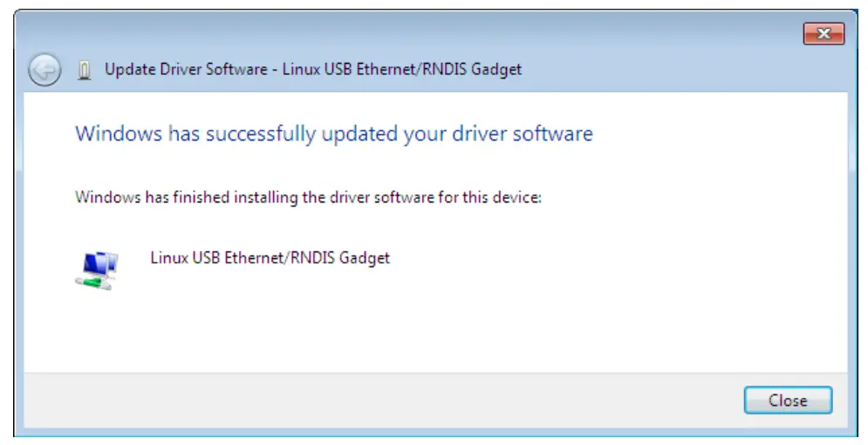Click the "Update Driver Software" title text
The width and height of the screenshot is (868, 445).
point(186,69)
